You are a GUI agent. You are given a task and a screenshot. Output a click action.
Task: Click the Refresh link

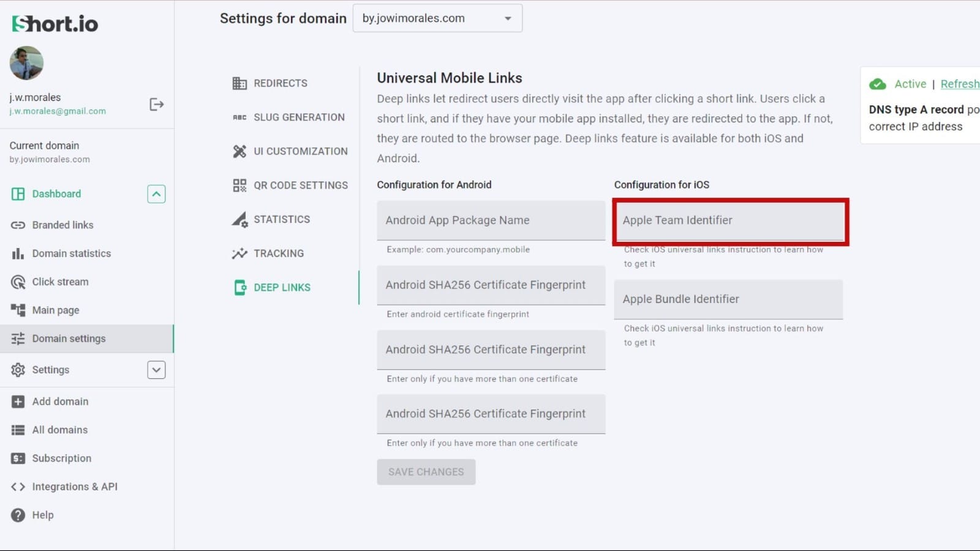(960, 84)
